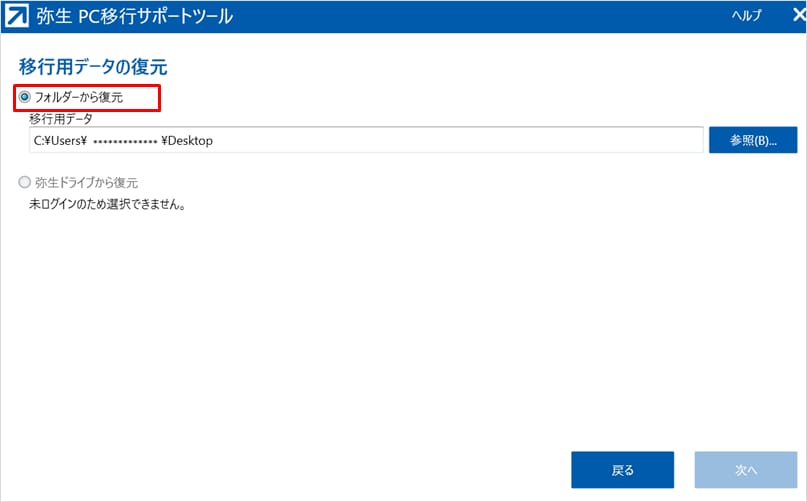Go back with the 戻る button
This screenshot has width=807, height=502.
(x=622, y=470)
